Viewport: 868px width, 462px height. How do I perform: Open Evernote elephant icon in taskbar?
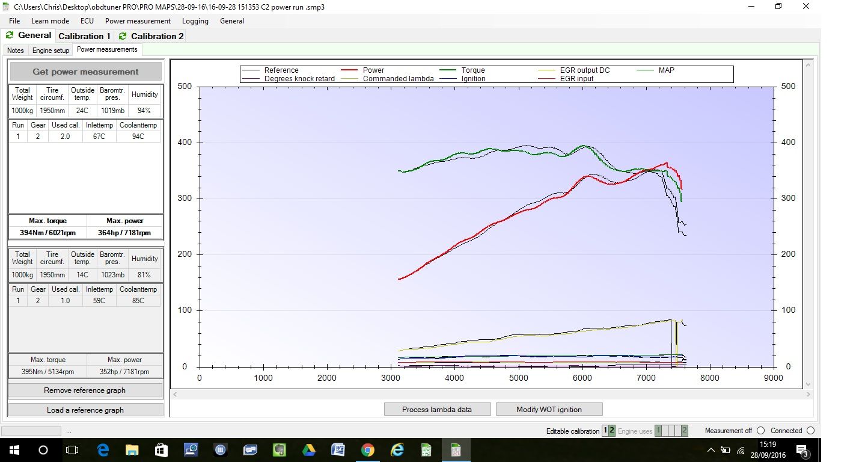pos(280,450)
